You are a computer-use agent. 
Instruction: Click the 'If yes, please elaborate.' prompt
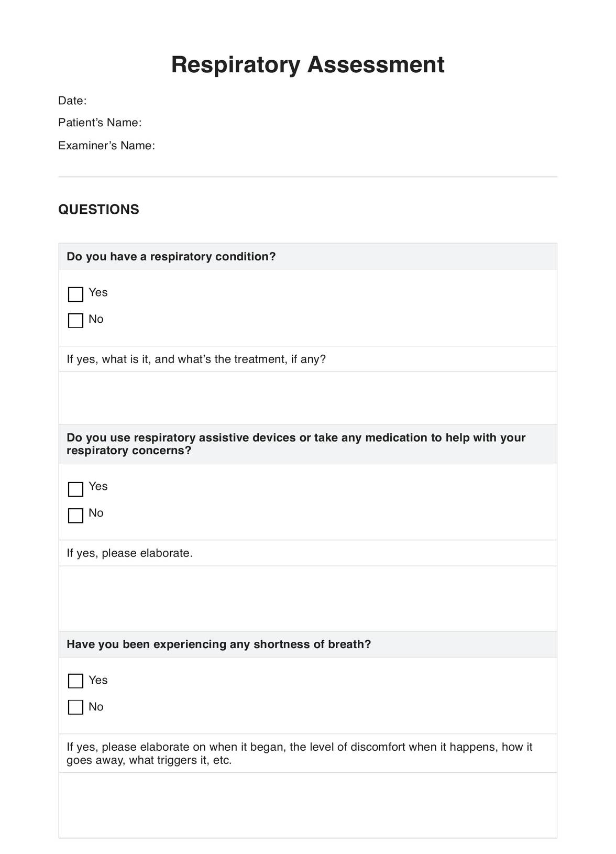[x=129, y=553]
